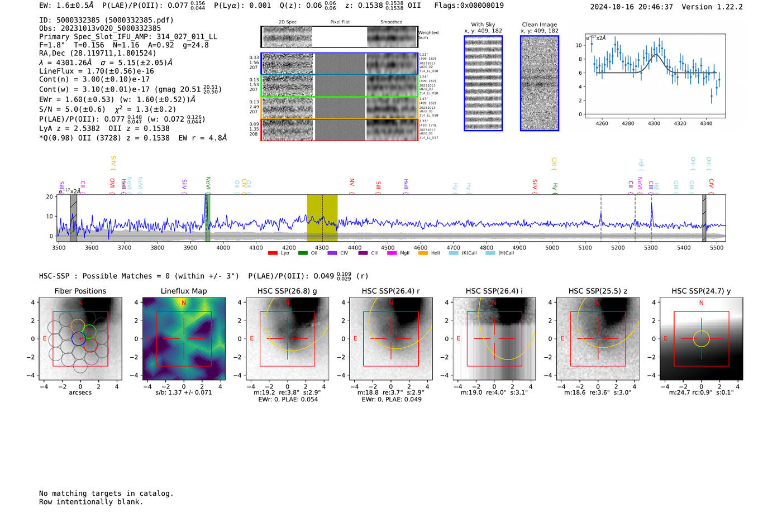This screenshot has height=532, width=782.
Task: Click the CIV purple legend swatch
Action: tap(332, 253)
